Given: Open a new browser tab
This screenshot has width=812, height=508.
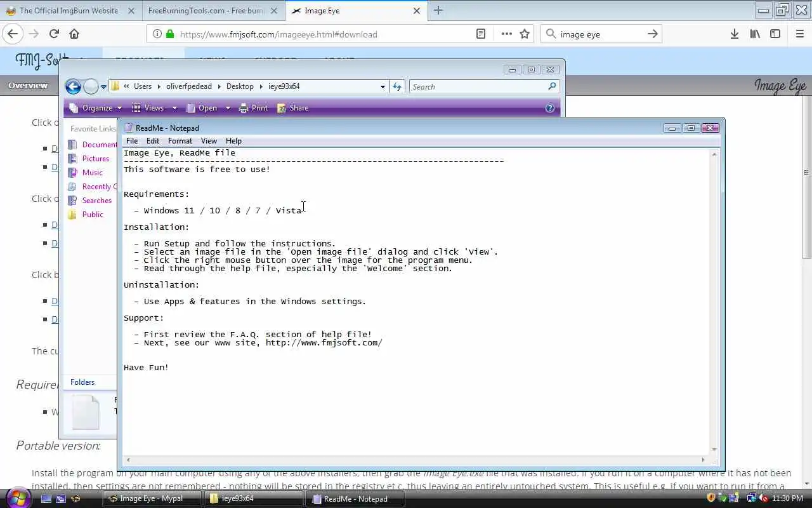Looking at the screenshot, I should [x=438, y=10].
